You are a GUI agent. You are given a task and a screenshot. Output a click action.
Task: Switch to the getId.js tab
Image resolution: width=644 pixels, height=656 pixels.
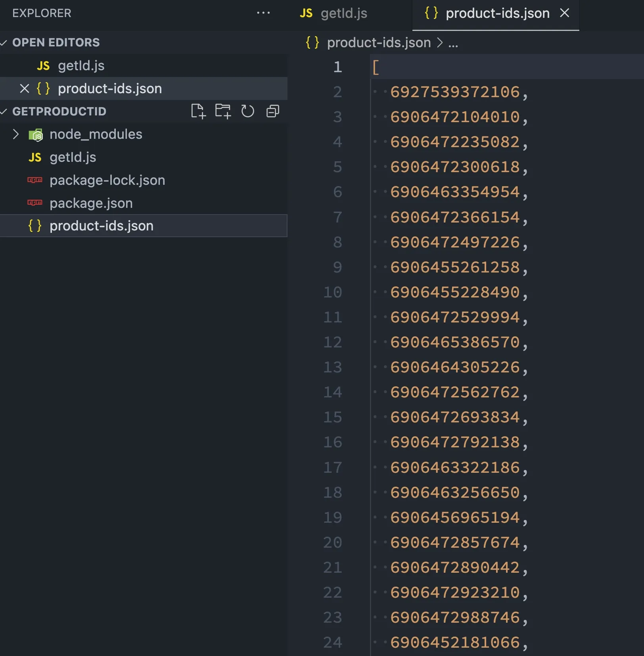click(x=334, y=13)
